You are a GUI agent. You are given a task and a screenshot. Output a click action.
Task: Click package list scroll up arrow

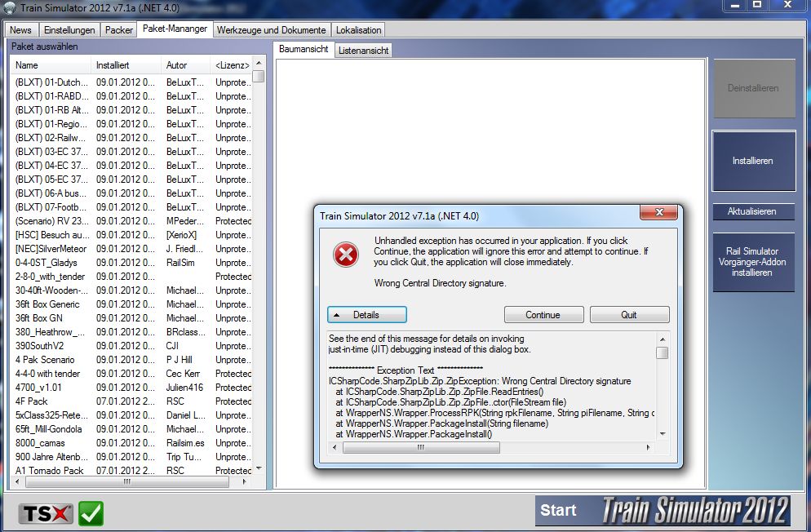(259, 63)
